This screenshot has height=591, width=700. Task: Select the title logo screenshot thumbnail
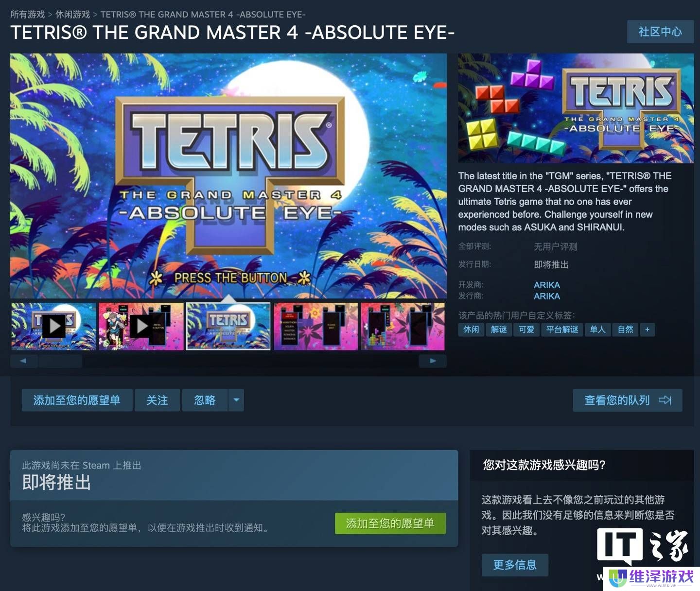[x=228, y=326]
